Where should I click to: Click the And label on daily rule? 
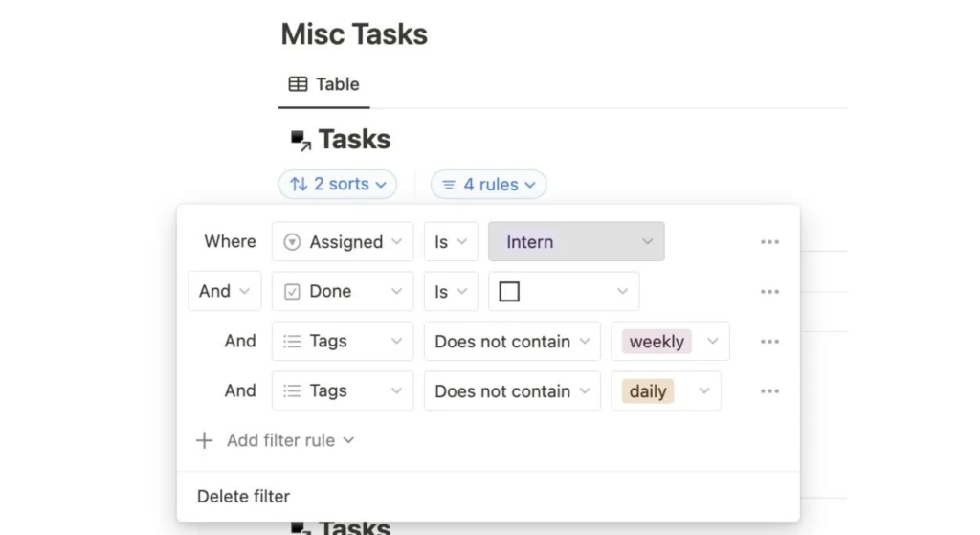(x=240, y=391)
